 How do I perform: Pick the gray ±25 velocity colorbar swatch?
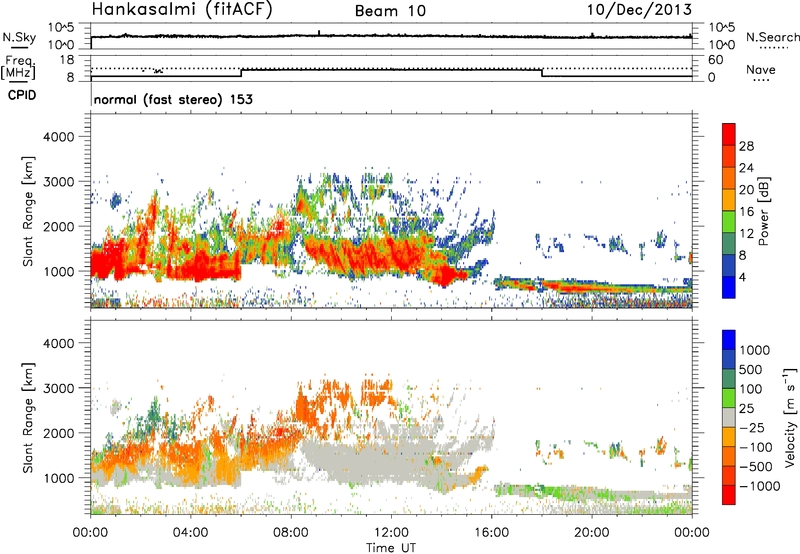(729, 418)
